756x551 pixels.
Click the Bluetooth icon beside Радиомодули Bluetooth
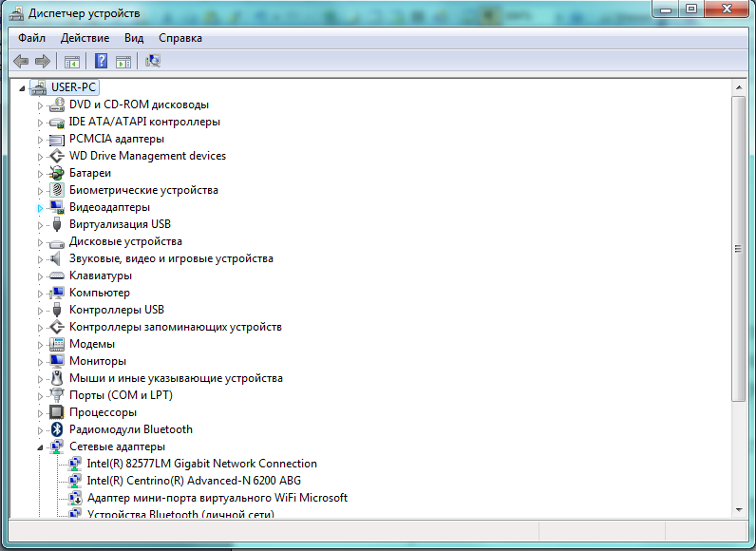(x=56, y=429)
